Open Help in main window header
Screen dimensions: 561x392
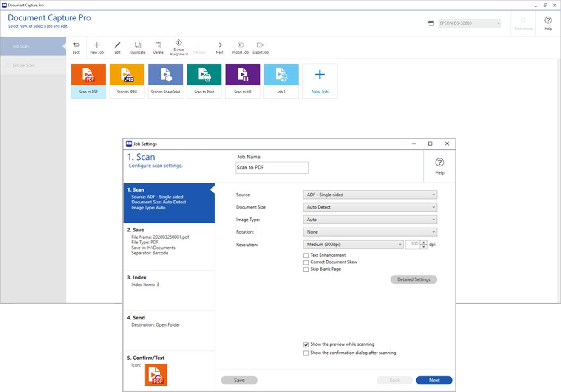(x=548, y=23)
